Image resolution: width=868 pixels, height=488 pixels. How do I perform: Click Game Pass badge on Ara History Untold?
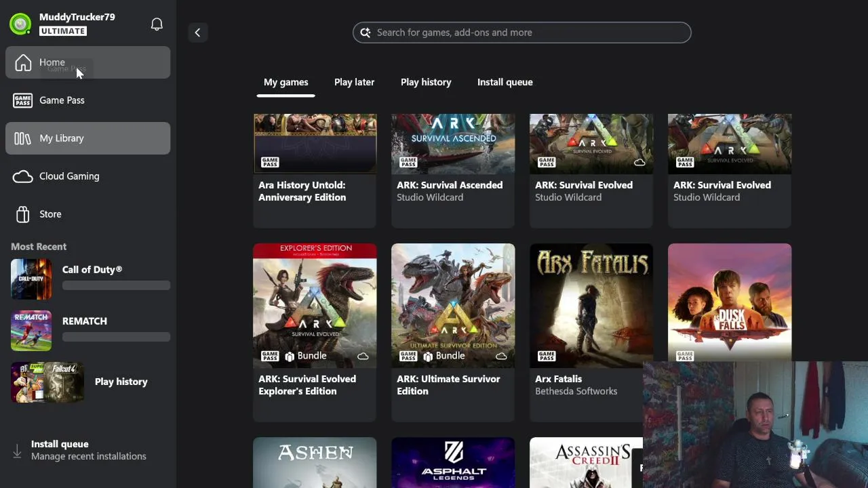tap(270, 162)
